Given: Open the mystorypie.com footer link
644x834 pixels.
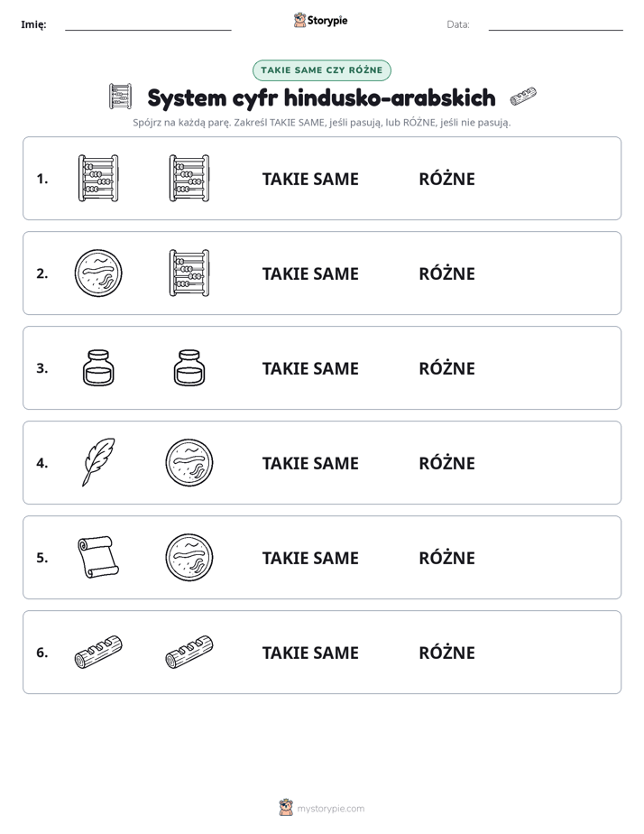Looking at the screenshot, I should (x=330, y=809).
